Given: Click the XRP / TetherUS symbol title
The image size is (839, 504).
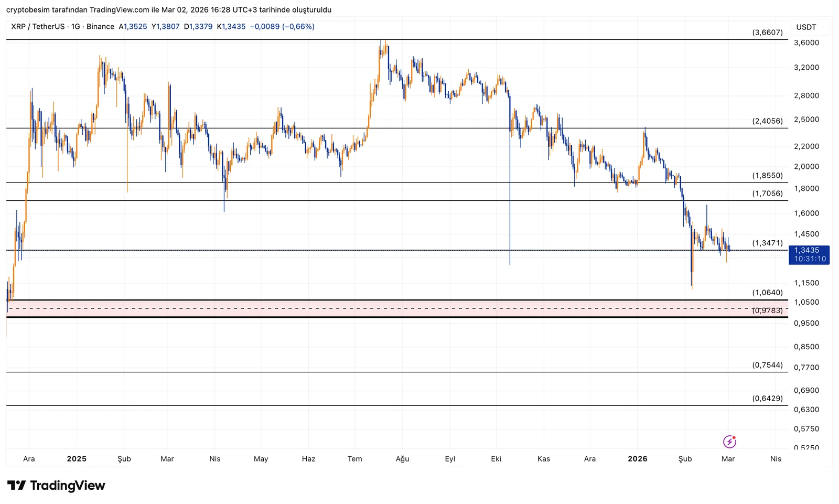Looking at the screenshot, I should pyautogui.click(x=37, y=26).
